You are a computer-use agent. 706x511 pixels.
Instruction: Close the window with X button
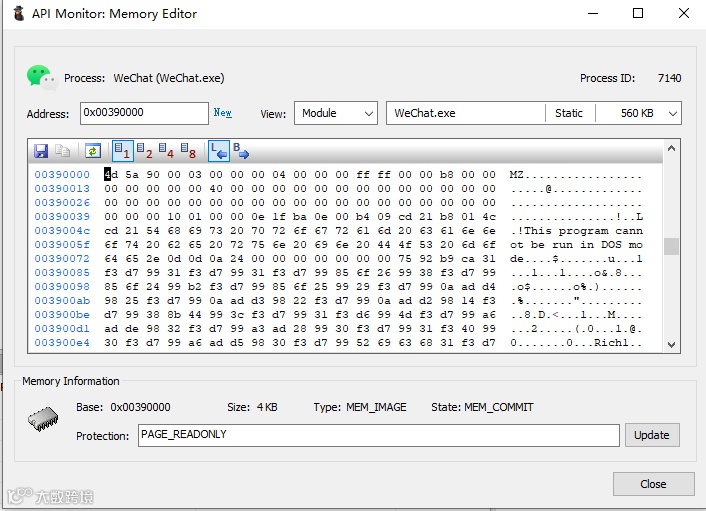pos(684,14)
